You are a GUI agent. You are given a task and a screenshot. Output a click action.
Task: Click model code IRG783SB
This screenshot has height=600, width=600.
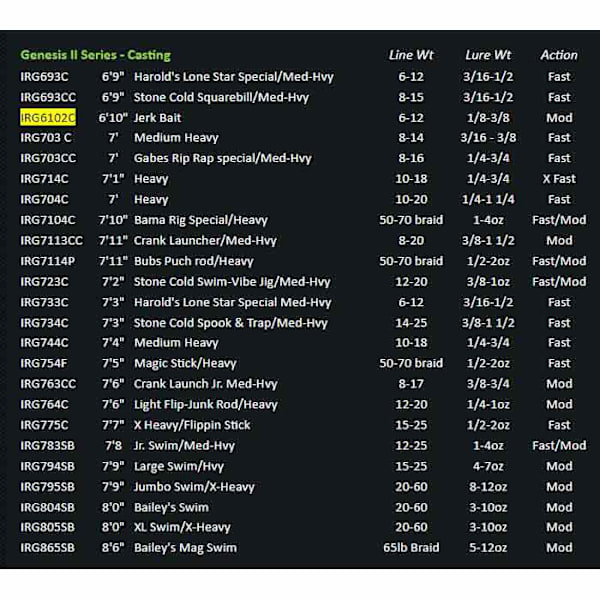[48, 446]
